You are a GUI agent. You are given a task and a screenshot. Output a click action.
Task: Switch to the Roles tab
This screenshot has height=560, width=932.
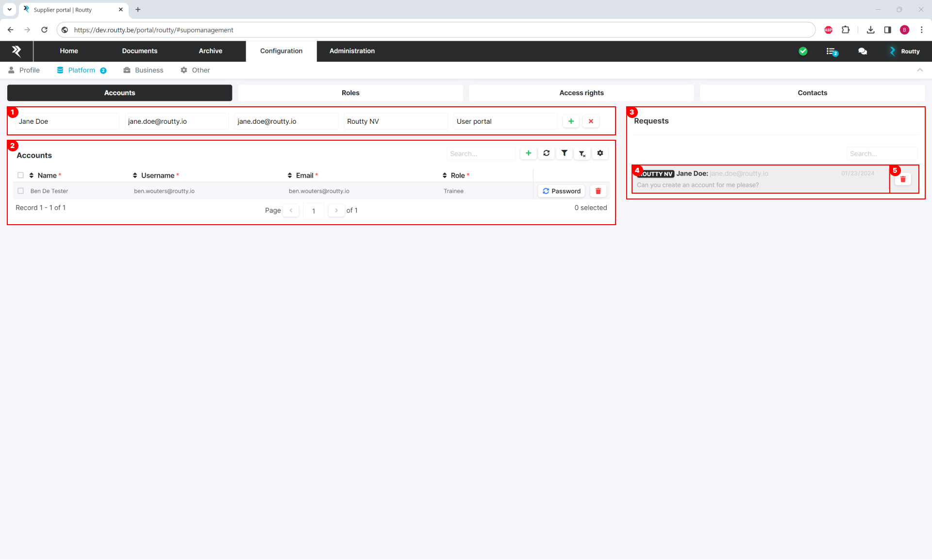click(x=350, y=93)
